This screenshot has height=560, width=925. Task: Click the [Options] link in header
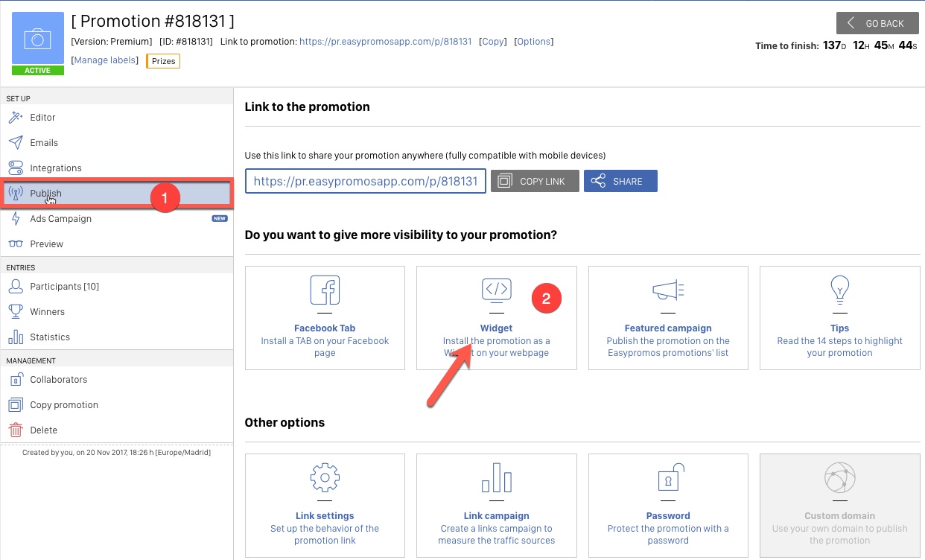tap(533, 42)
